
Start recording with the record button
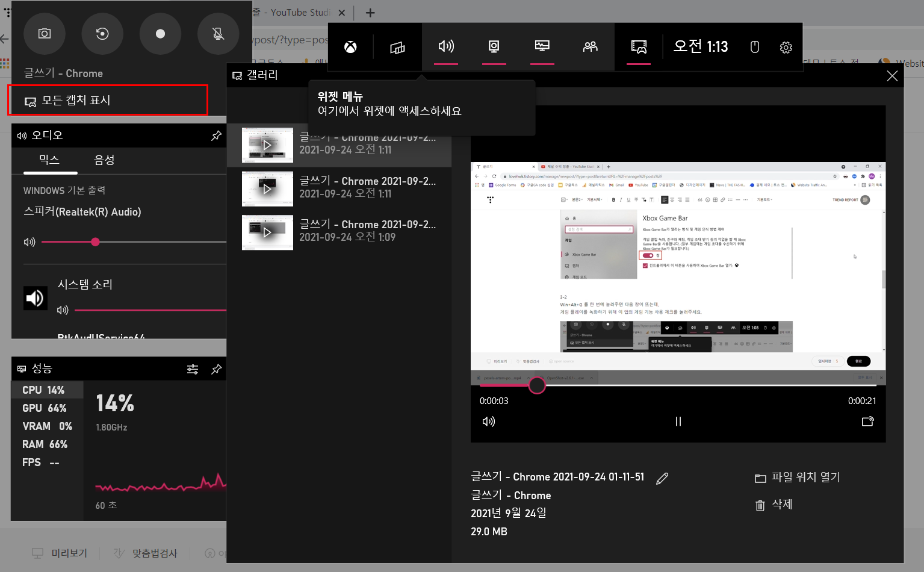tap(160, 34)
